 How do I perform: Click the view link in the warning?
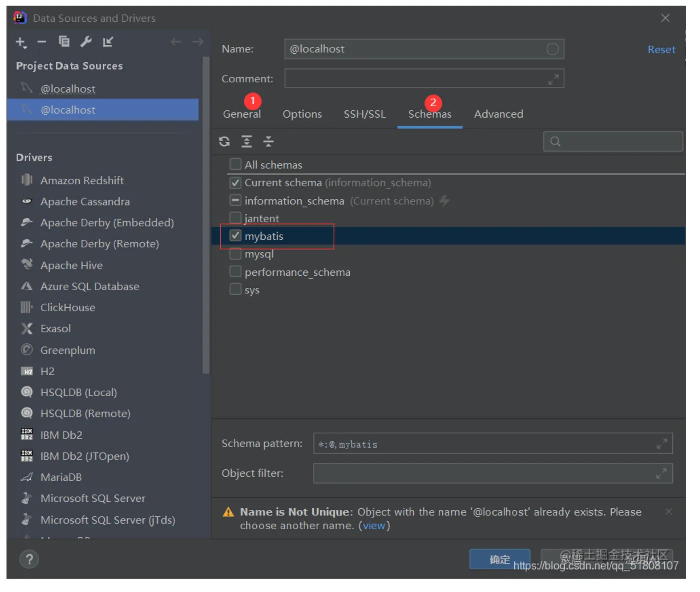click(x=374, y=526)
